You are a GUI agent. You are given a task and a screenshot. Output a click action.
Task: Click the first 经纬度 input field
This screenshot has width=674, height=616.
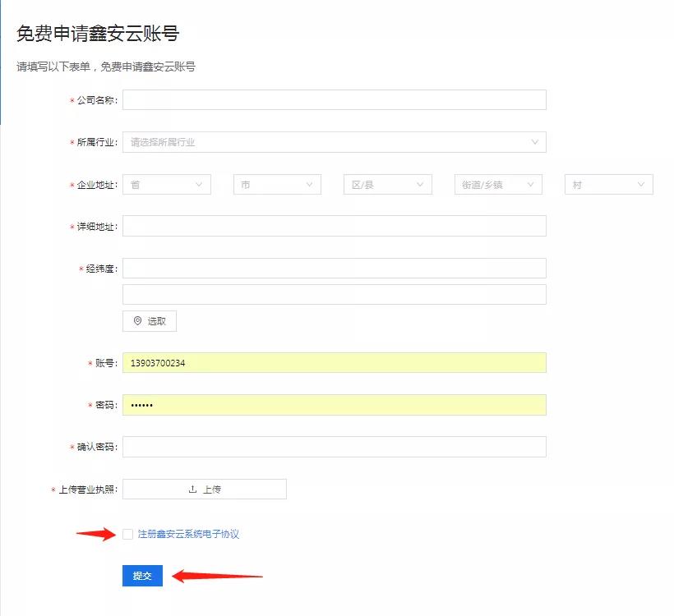[334, 268]
